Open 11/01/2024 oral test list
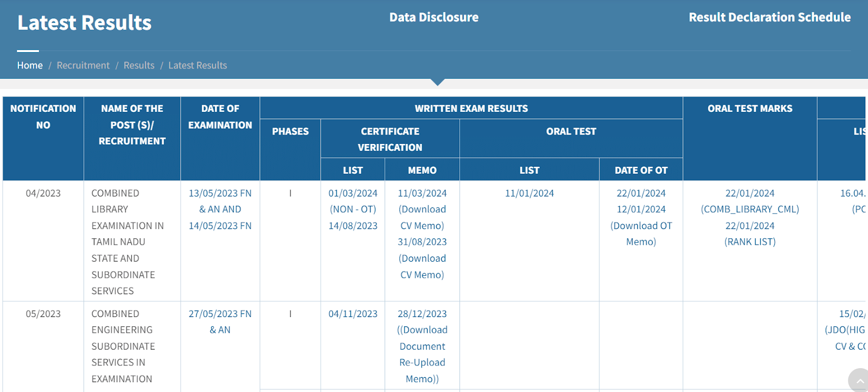 pyautogui.click(x=529, y=193)
